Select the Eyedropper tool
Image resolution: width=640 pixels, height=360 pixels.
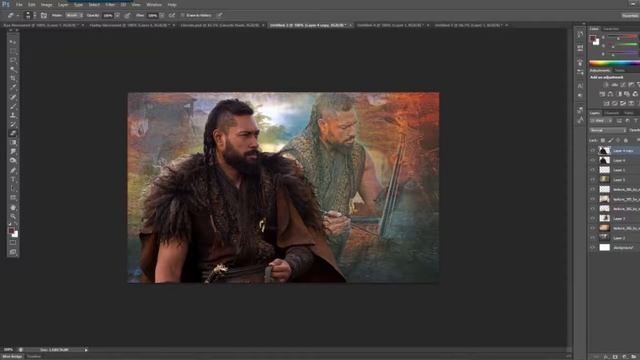pos(13,87)
